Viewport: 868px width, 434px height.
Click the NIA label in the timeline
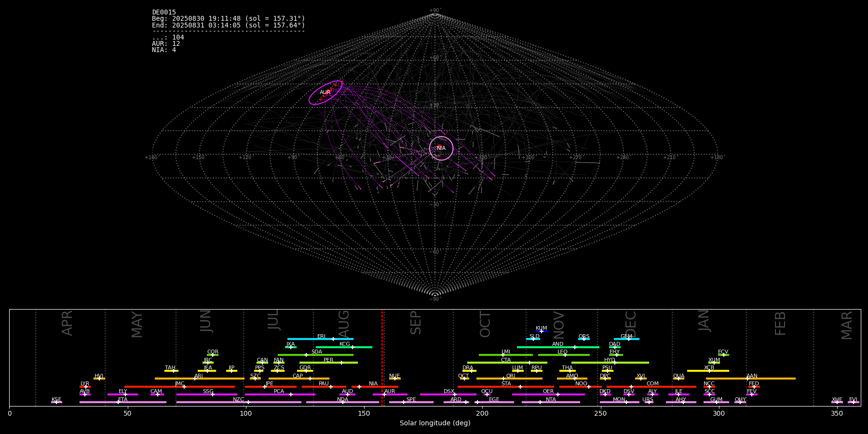(373, 384)
